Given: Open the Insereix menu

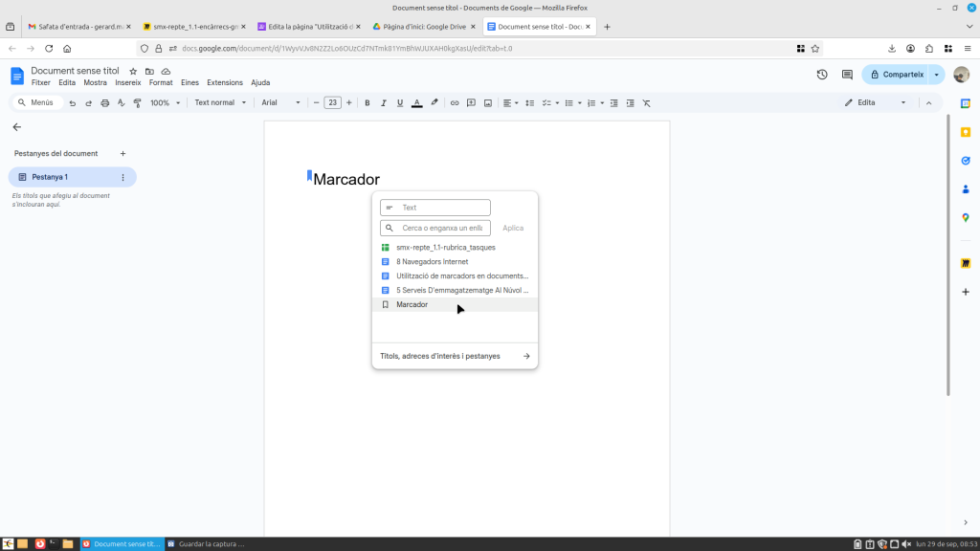Looking at the screenshot, I should click(127, 82).
